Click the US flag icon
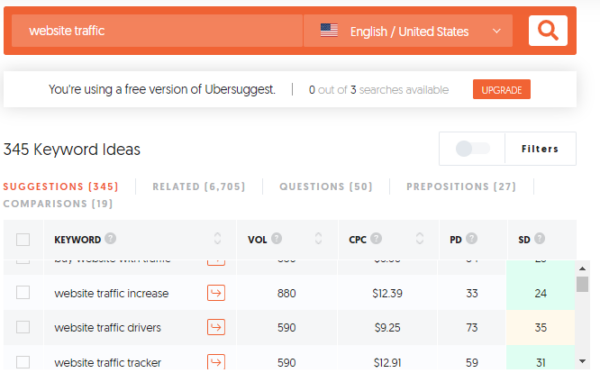This screenshot has width=600, height=382. pos(329,31)
